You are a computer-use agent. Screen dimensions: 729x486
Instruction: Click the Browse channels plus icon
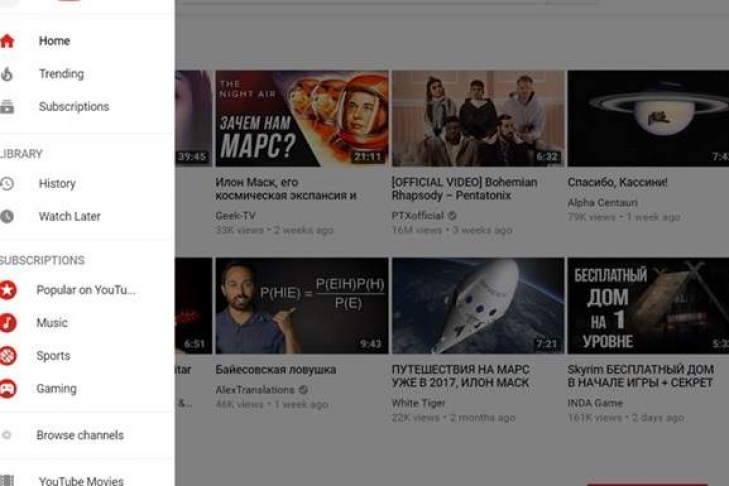click(x=7, y=435)
